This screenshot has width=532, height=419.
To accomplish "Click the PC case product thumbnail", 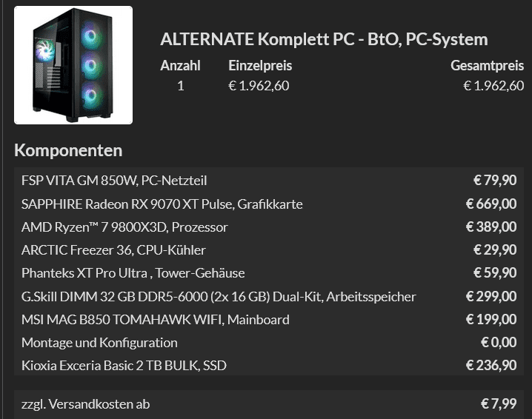I will pos(73,65).
